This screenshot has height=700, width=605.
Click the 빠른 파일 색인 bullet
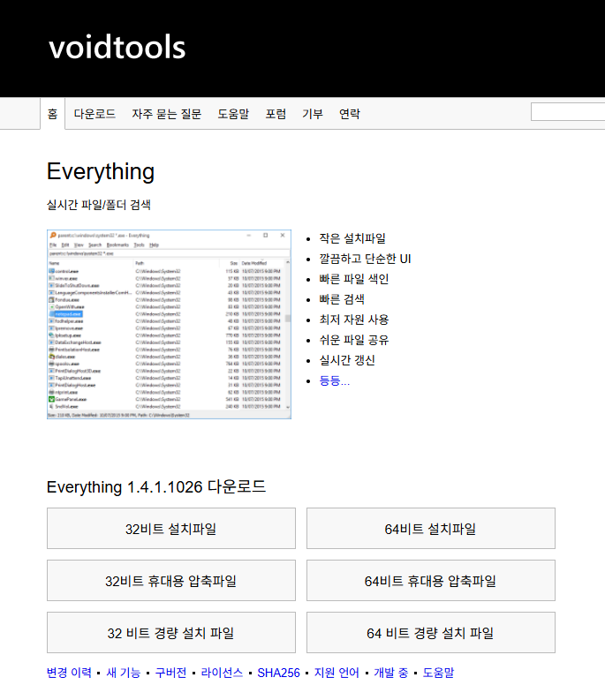point(354,279)
